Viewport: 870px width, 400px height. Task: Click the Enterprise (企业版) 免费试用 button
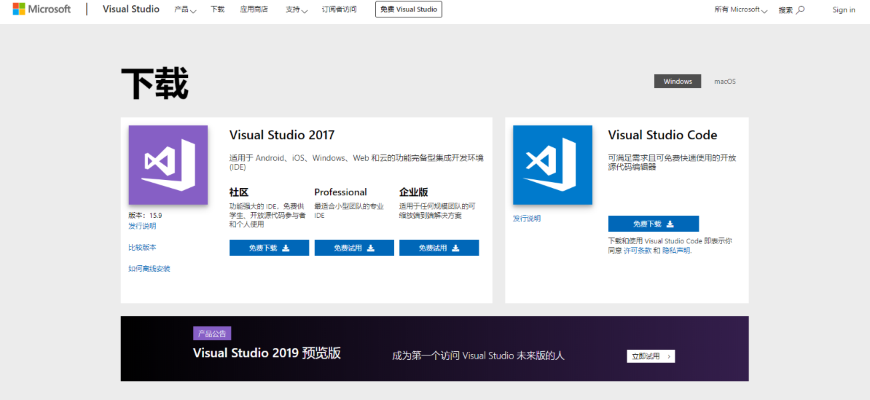point(438,248)
